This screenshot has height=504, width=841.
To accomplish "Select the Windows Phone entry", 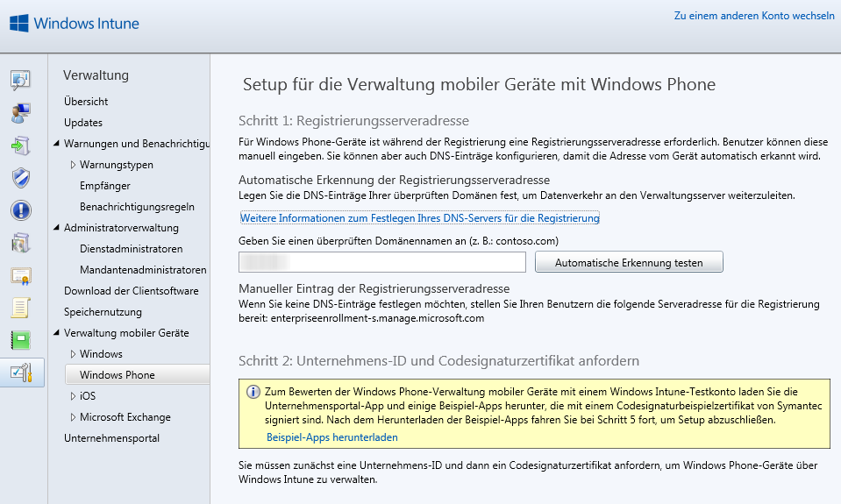I will (138, 375).
